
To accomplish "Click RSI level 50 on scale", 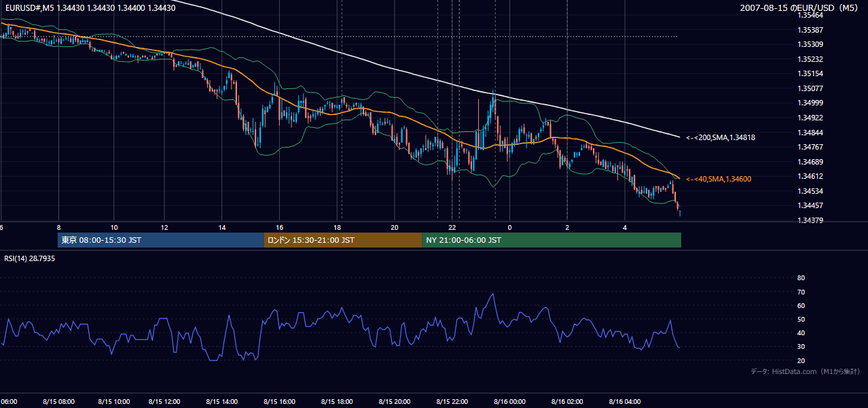I will [x=801, y=319].
